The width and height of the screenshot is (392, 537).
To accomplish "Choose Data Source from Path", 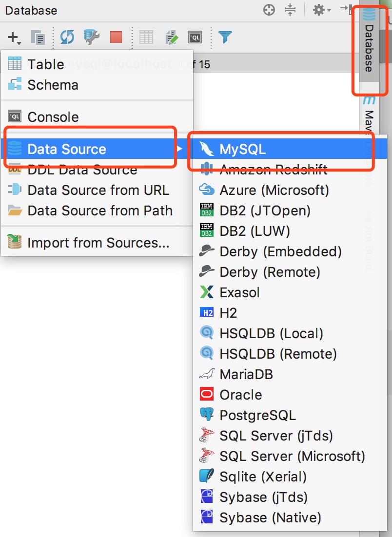I will (97, 211).
